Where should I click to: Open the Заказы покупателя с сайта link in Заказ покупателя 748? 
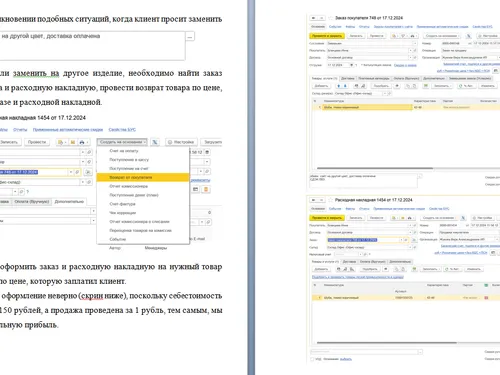[x=393, y=27]
